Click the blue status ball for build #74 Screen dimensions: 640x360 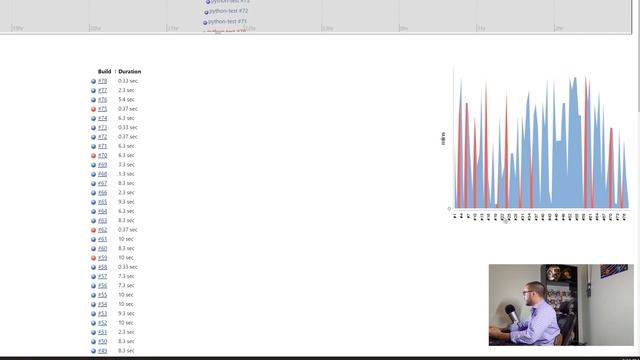point(93,118)
